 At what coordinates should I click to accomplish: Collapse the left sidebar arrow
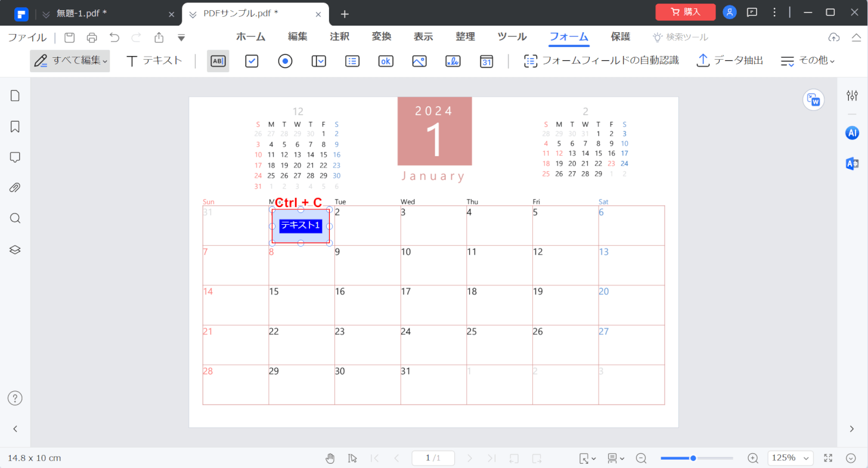15,429
